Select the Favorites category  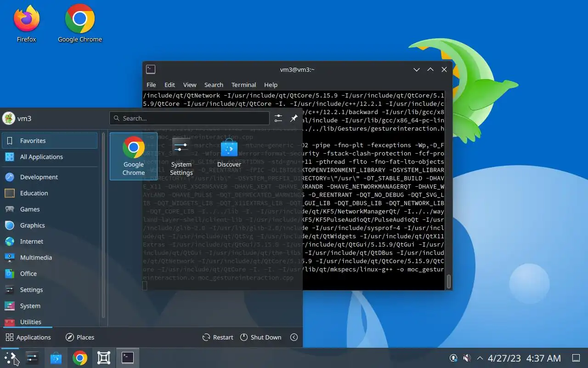(x=50, y=141)
